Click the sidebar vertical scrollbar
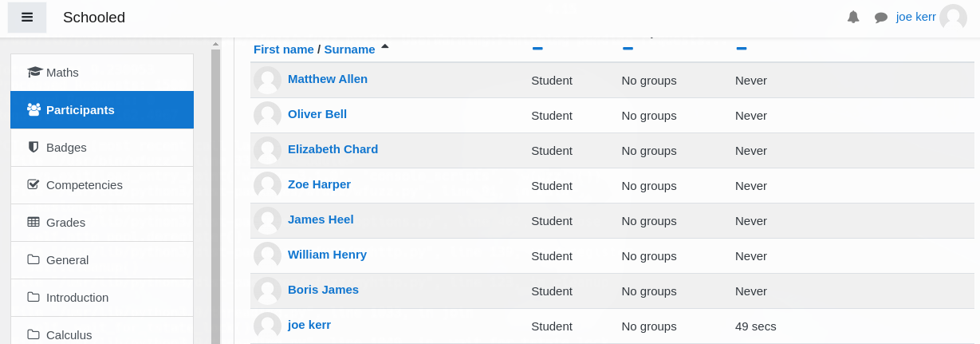The image size is (980, 344). (x=215, y=192)
